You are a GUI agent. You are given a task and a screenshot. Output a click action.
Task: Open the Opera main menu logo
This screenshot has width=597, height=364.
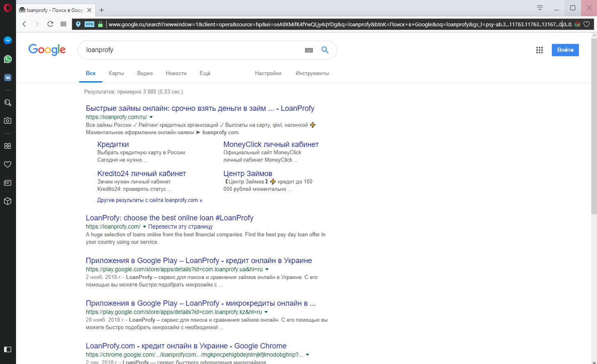coord(7,8)
